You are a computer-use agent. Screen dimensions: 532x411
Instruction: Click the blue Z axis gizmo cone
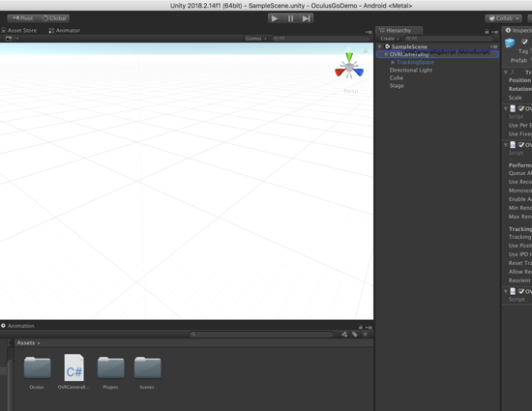click(x=359, y=72)
